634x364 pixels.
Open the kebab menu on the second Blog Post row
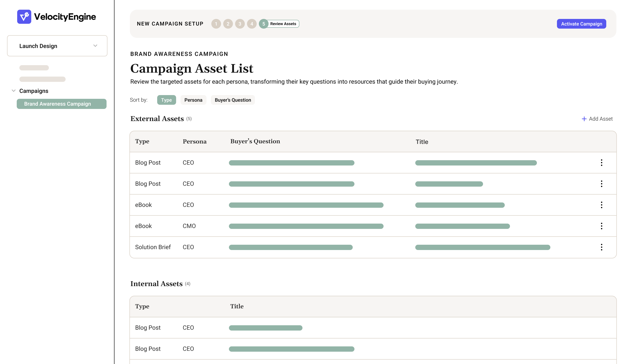(602, 184)
